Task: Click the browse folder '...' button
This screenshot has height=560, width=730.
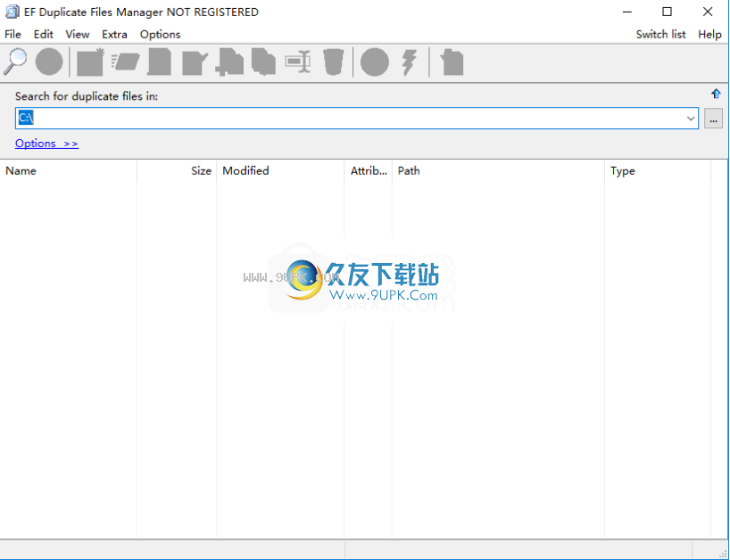Action: click(713, 118)
